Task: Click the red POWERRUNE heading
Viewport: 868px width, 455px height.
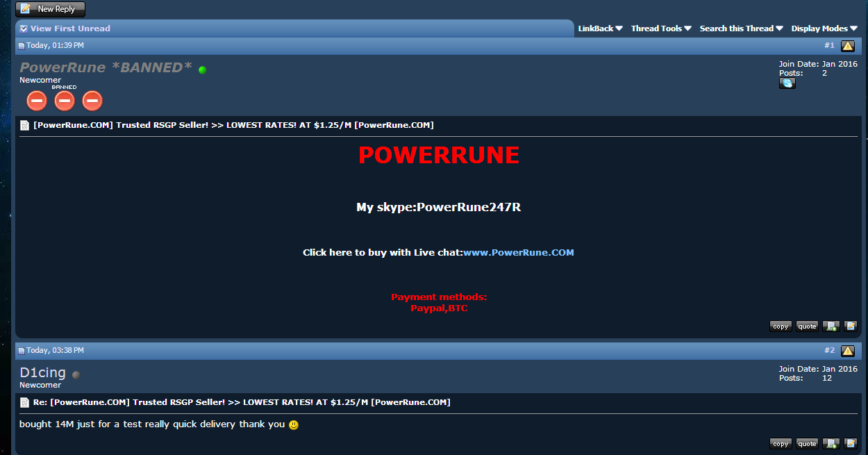Action: tap(439, 156)
